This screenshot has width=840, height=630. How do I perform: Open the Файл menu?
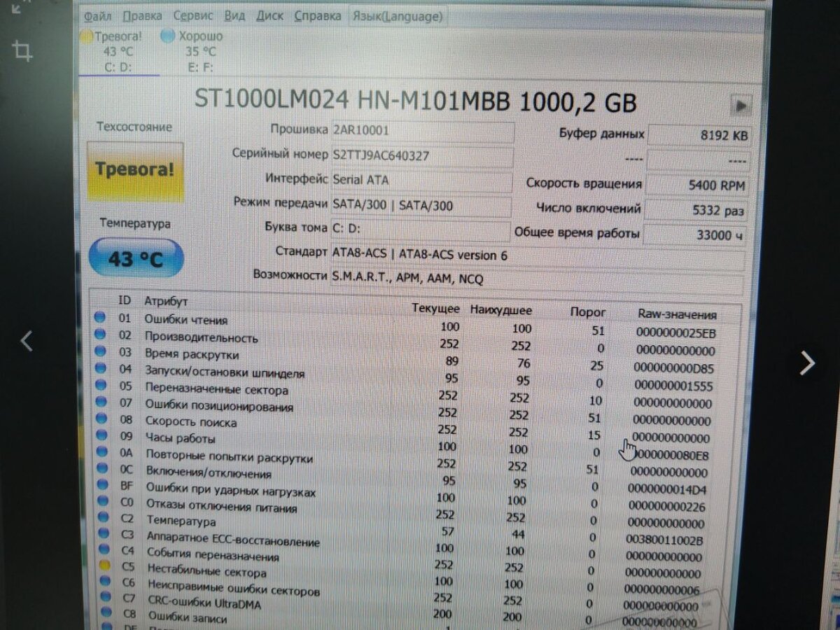click(97, 15)
